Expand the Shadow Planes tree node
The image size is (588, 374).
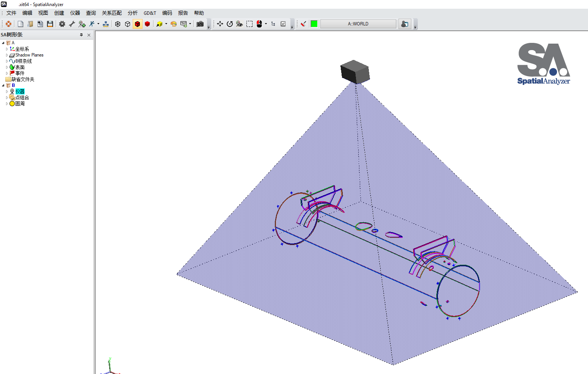(x=7, y=55)
